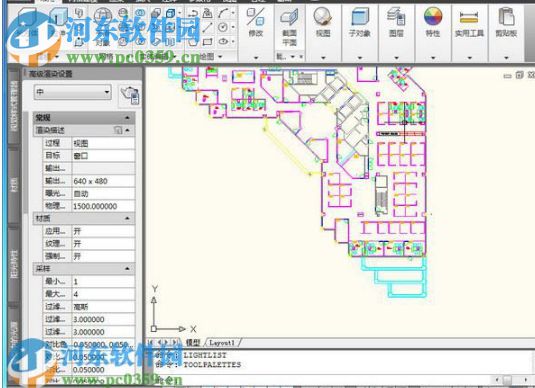535x388 pixels.
Task: Open the 图层 (Layers) ribbon panel
Action: coord(396,23)
